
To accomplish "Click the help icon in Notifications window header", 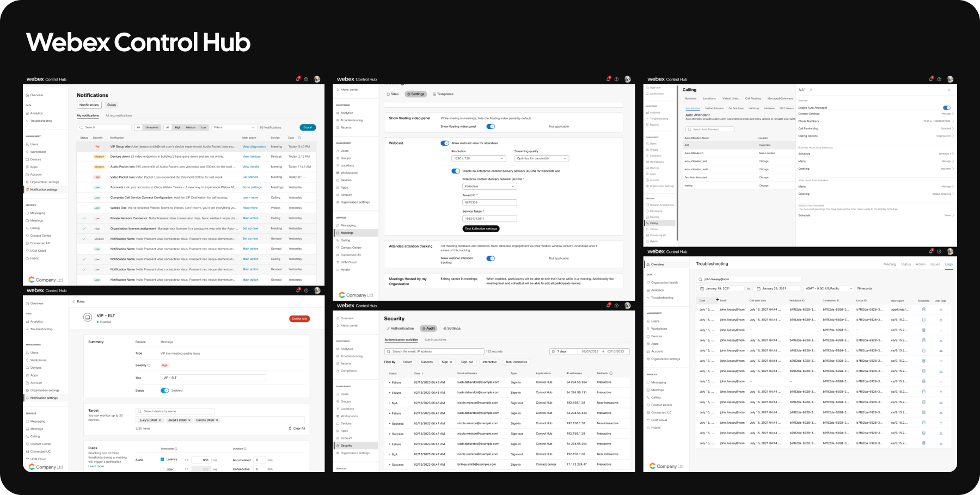I will 306,79.
